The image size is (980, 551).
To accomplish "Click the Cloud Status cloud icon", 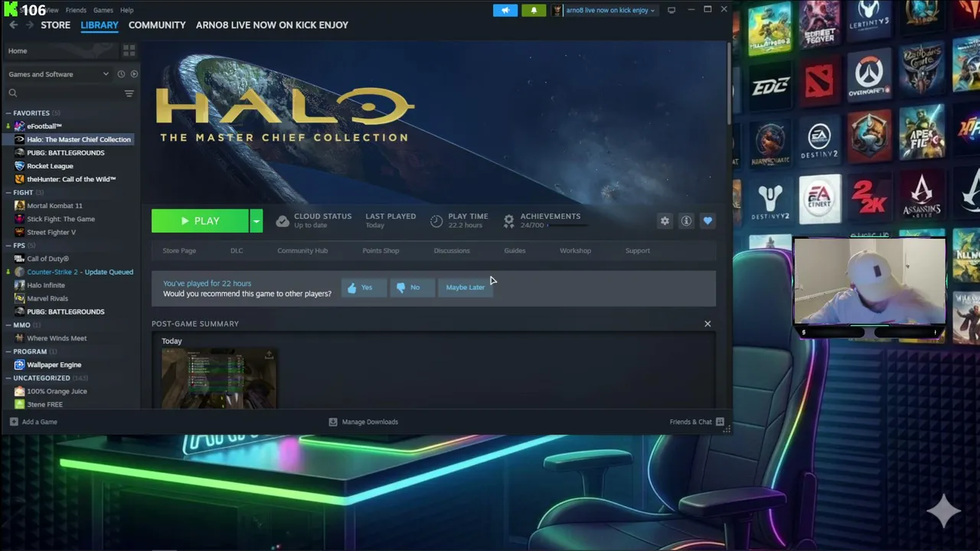I will 283,221.
